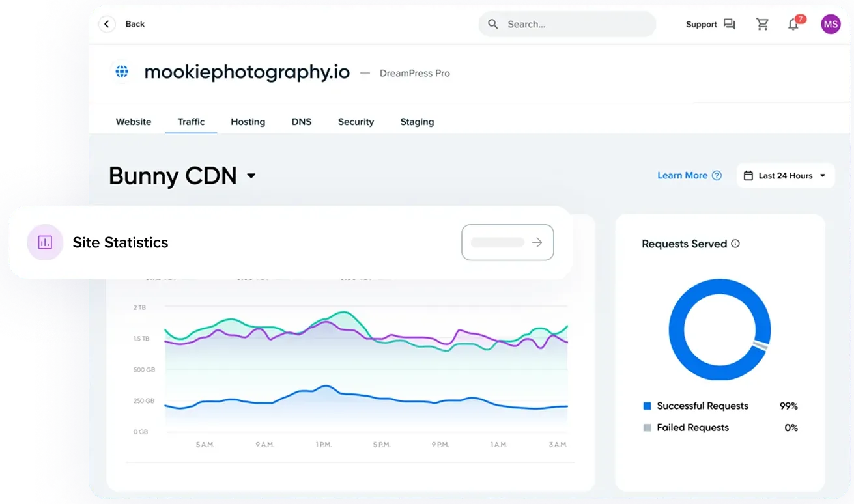Select the Traffic tab

(x=191, y=122)
